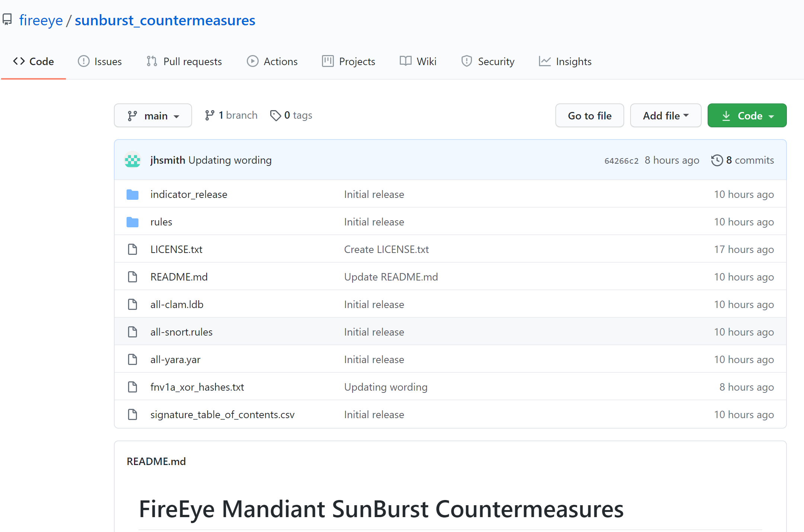Click the Go to file button

590,116
